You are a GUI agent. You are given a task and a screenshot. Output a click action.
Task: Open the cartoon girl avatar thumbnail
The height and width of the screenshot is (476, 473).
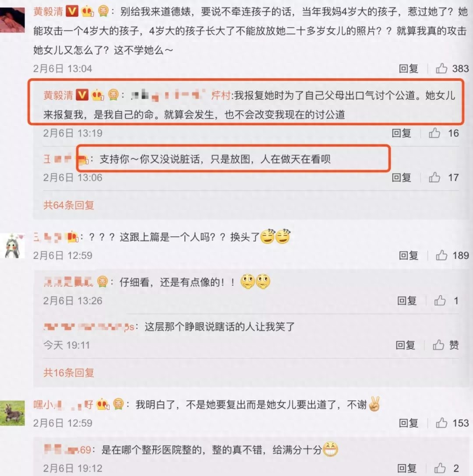12,245
